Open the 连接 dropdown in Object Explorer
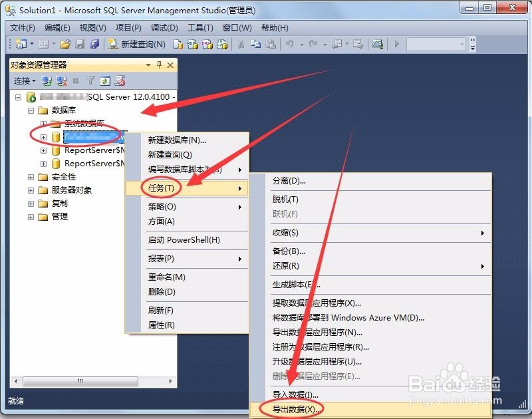This screenshot has width=532, height=419. point(25,80)
